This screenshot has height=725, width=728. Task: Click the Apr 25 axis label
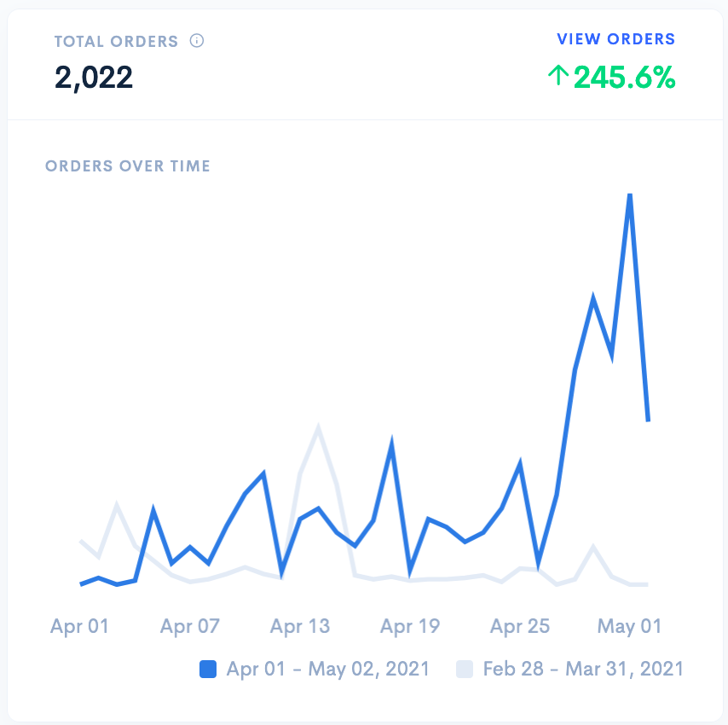click(x=520, y=626)
